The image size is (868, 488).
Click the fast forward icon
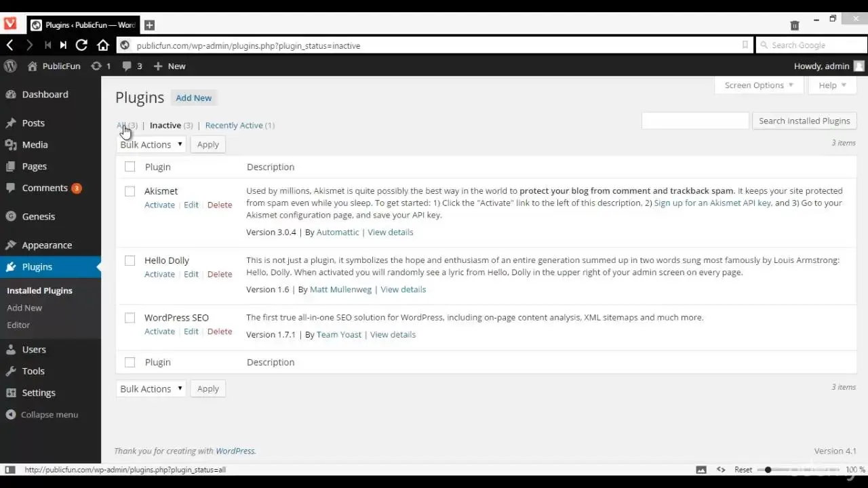pos(63,45)
